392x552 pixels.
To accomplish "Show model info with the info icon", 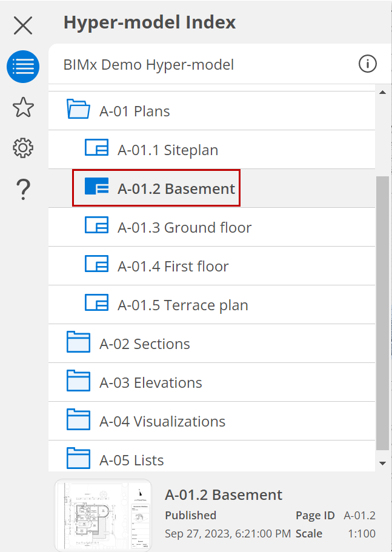I will coord(367,64).
